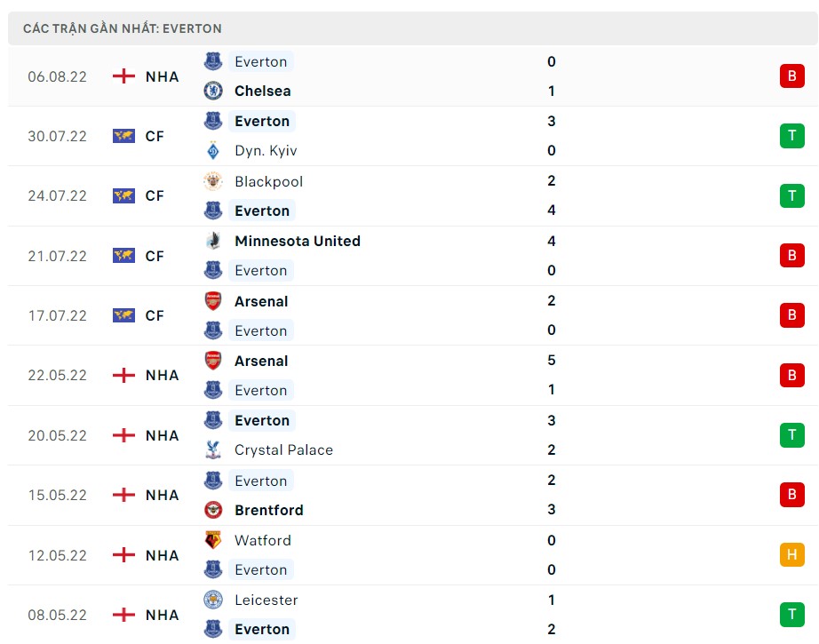Click the Chelsea club crest icon
Image resolution: width=819 pixels, height=644 pixels.
point(213,91)
